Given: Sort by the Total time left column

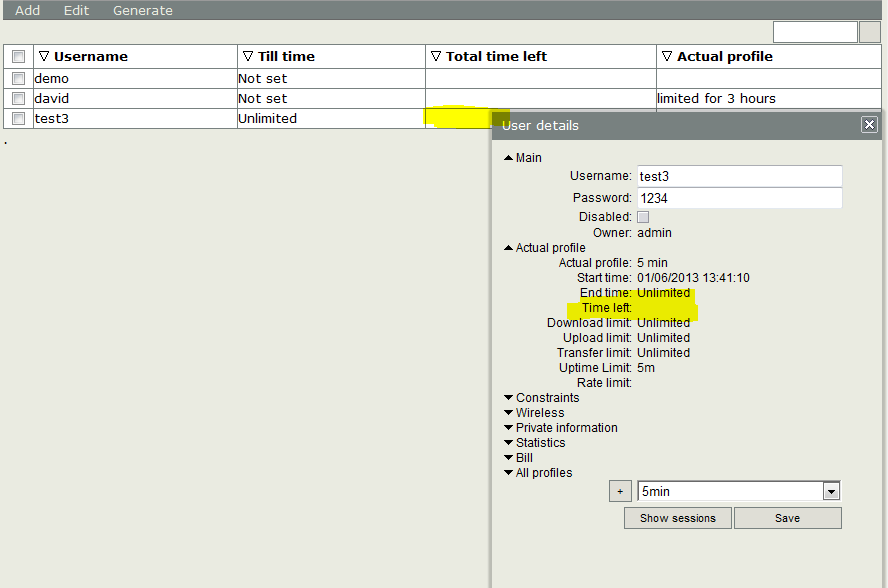Looking at the screenshot, I should point(541,57).
